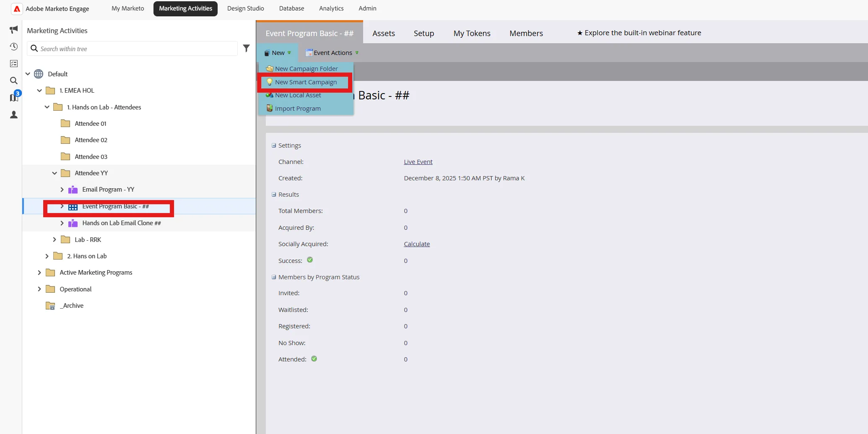Open the global search magnifier sidebar icon

(14, 81)
